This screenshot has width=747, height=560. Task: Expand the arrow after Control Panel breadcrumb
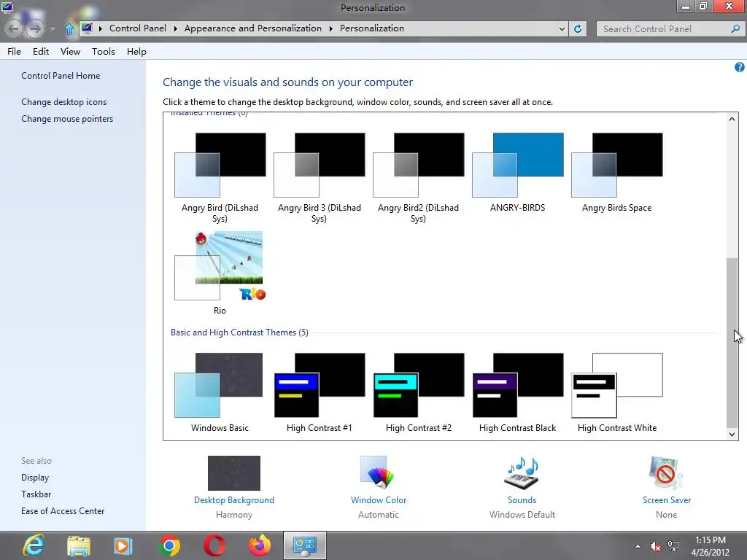point(175,28)
